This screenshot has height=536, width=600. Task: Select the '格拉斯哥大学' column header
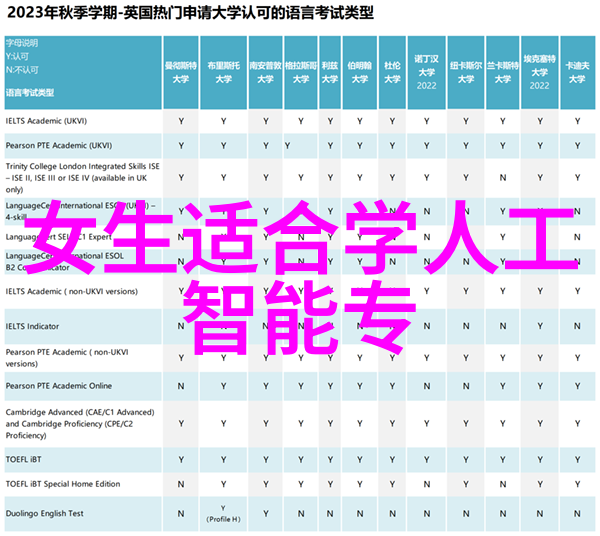(x=301, y=73)
